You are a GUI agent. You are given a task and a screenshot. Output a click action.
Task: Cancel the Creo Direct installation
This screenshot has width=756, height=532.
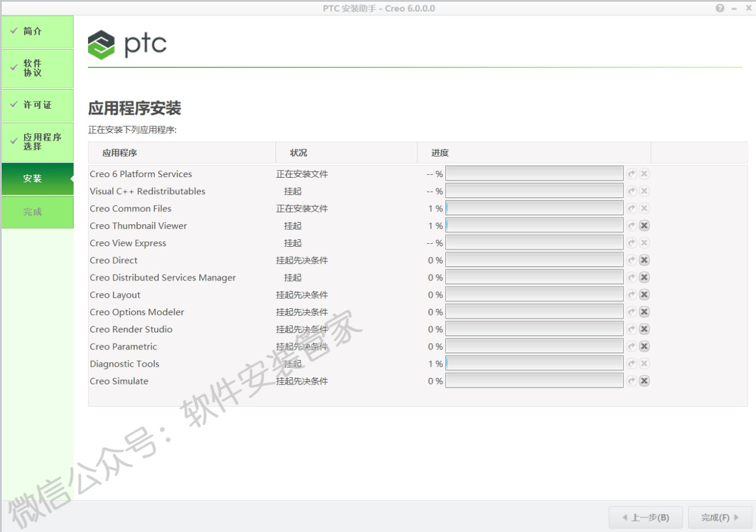(x=644, y=260)
